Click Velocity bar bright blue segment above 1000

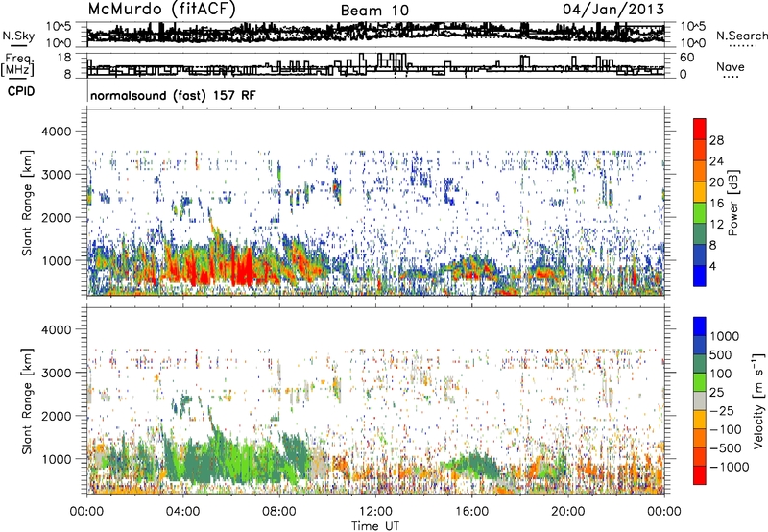click(700, 326)
